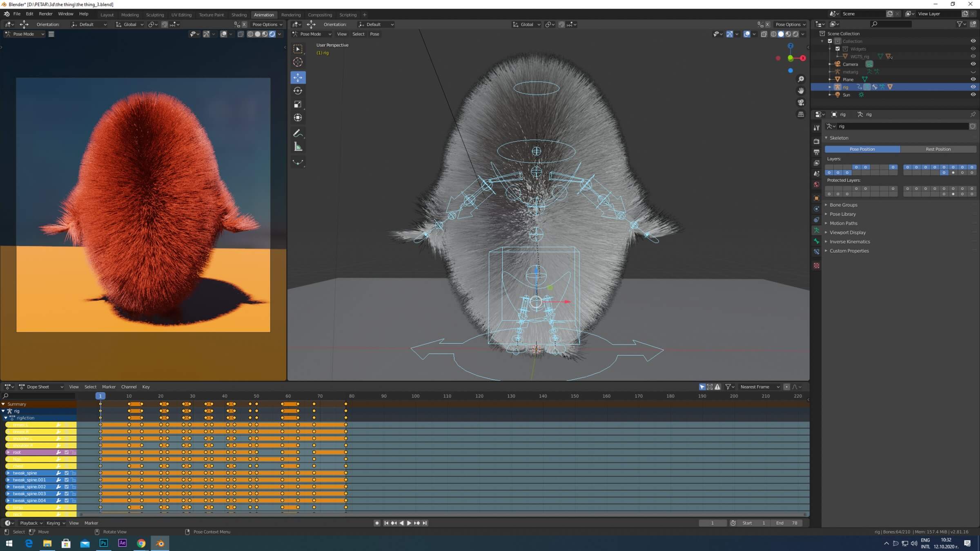Image resolution: width=980 pixels, height=551 pixels.
Task: Expand the Inverse Kinematics panel
Action: point(849,242)
